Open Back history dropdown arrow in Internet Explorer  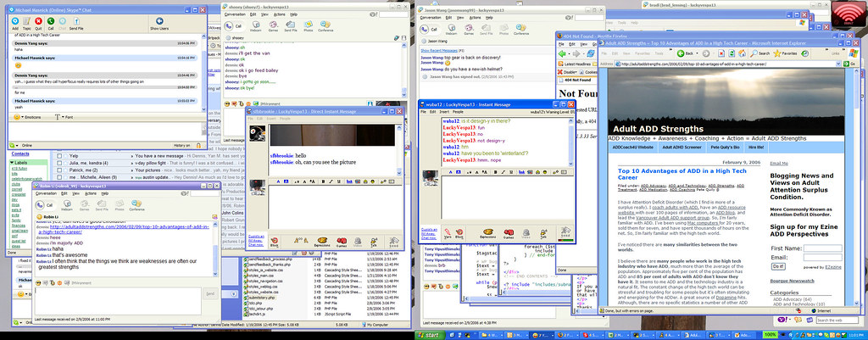(697, 53)
